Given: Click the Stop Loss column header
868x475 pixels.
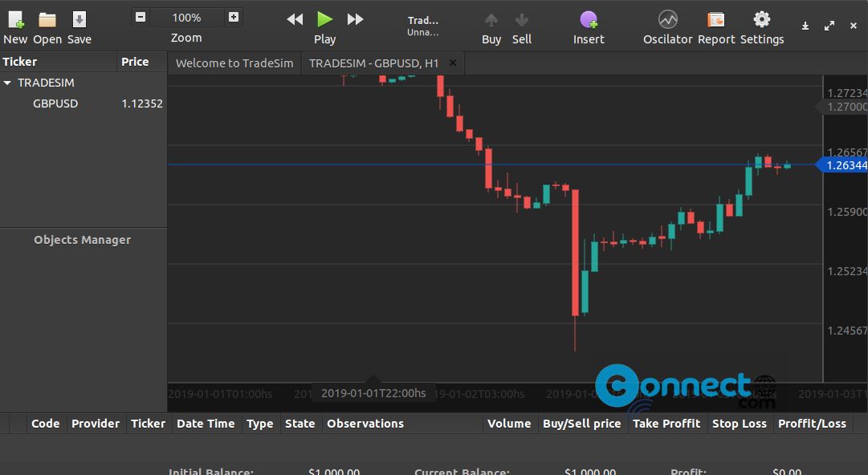Looking at the screenshot, I should (740, 424).
